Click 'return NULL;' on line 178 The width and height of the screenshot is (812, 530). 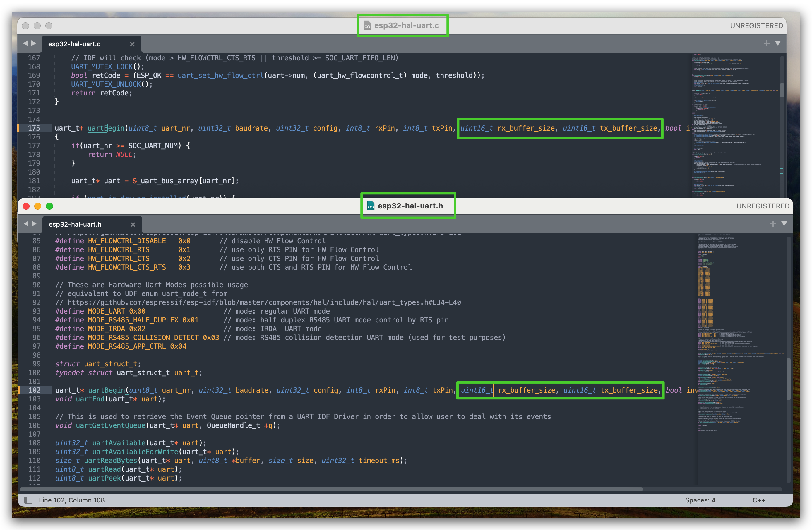point(112,155)
